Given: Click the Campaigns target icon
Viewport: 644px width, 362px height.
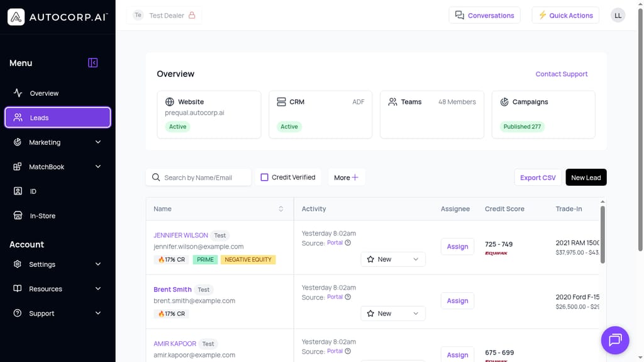Looking at the screenshot, I should click(x=504, y=101).
